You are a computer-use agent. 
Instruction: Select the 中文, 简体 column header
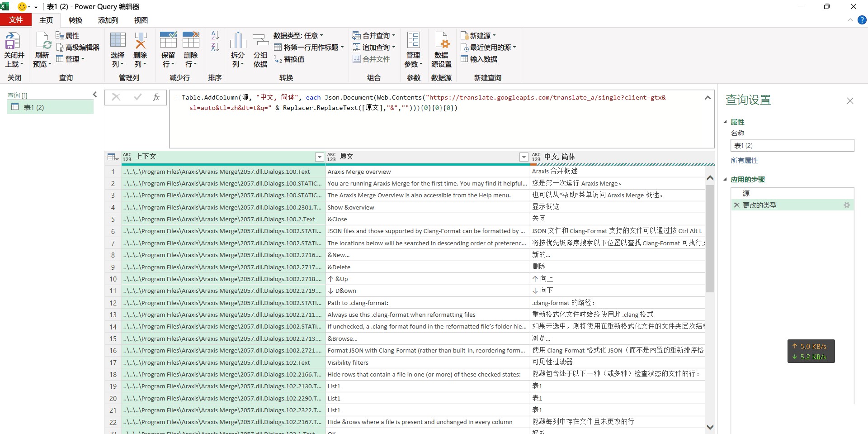pyautogui.click(x=622, y=157)
